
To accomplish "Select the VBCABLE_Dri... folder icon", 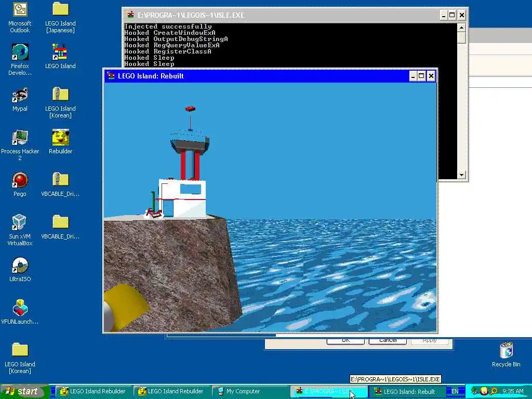I will point(60,227).
